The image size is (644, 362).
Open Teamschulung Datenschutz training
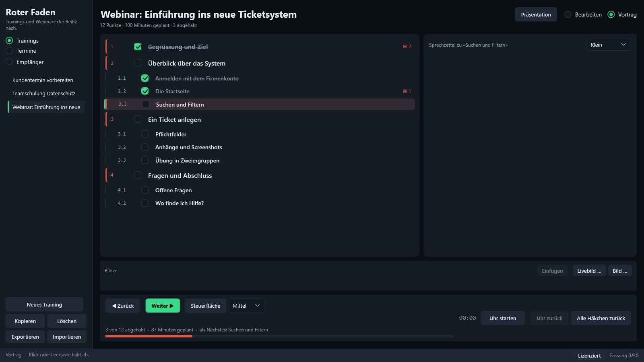(46, 93)
